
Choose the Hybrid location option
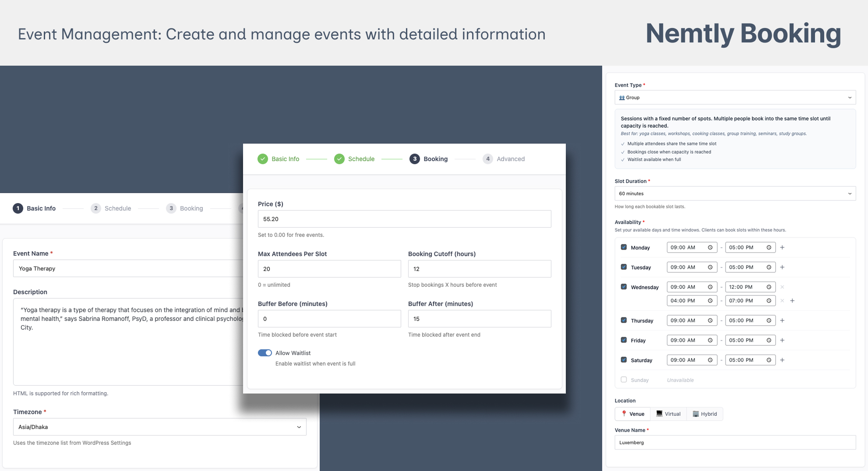click(705, 414)
